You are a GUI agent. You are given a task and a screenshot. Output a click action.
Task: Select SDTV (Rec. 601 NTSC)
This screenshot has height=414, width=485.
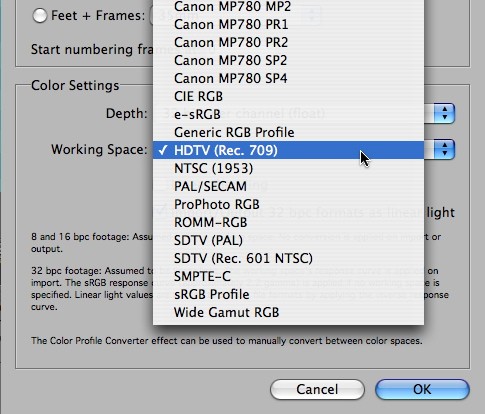288,258
